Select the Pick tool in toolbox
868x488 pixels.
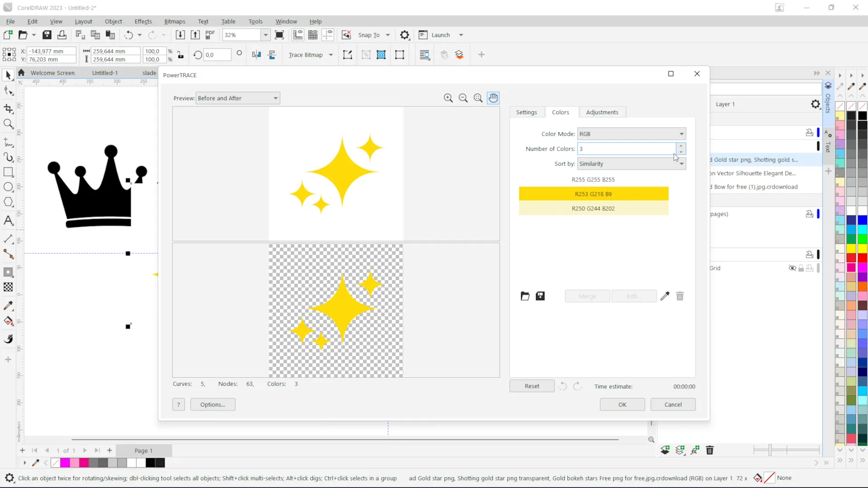[8, 75]
